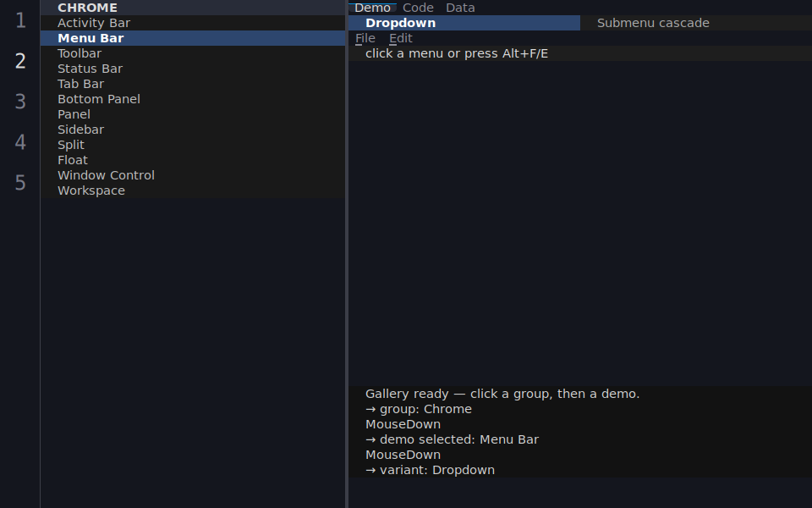
Task: Open the File menu
Action: tap(365, 38)
